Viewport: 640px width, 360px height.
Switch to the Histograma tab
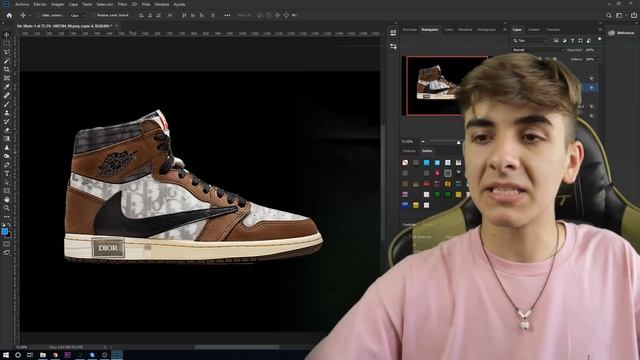click(486, 30)
